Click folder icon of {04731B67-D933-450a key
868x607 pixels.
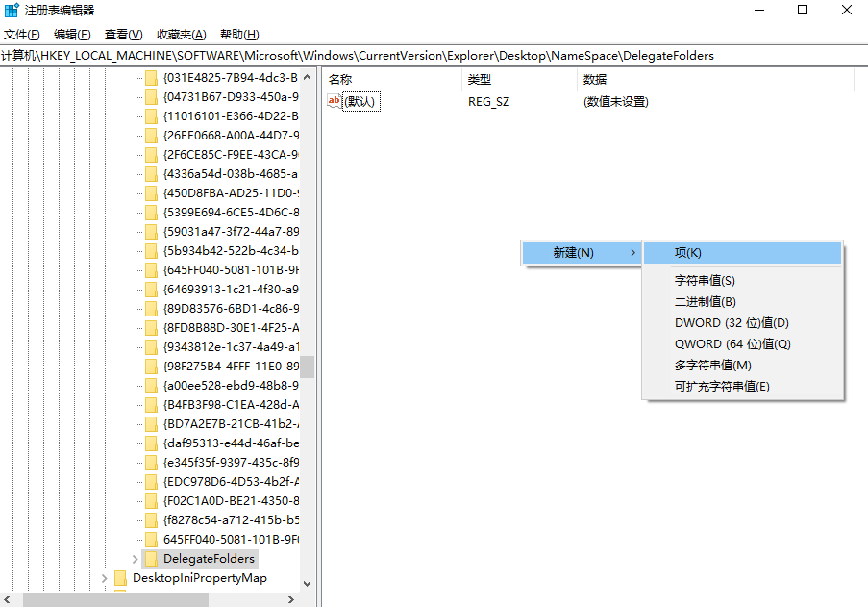click(x=151, y=97)
